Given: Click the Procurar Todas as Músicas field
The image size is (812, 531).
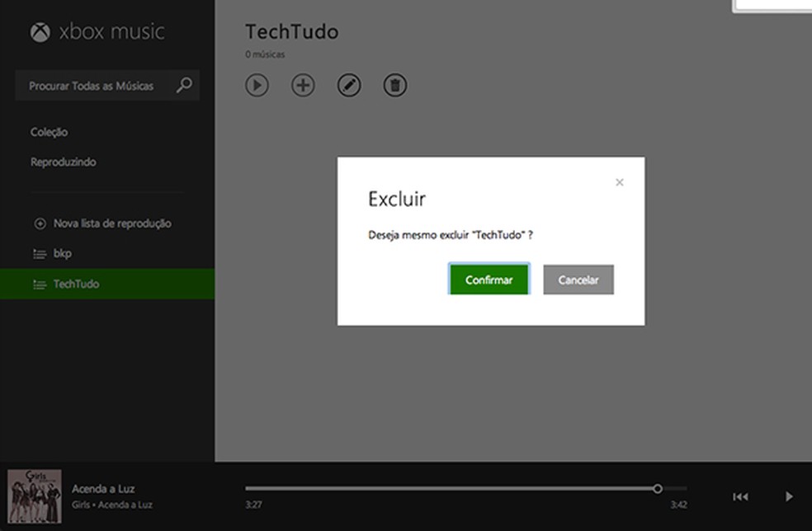Looking at the screenshot, I should tap(107, 86).
